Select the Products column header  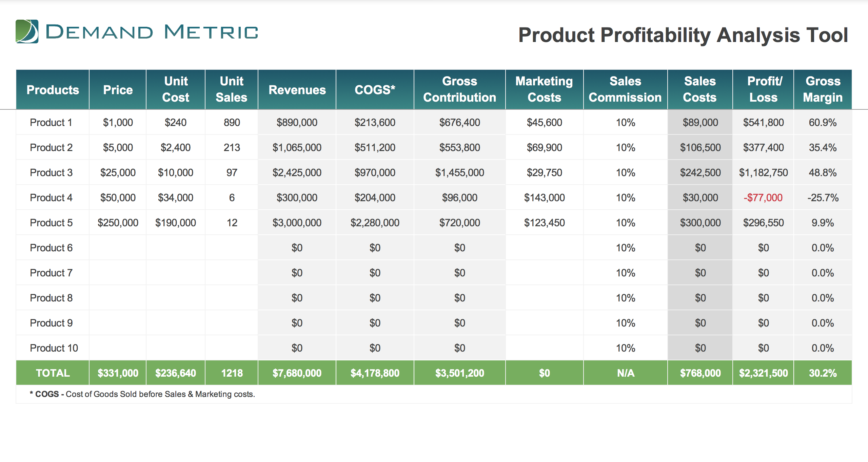[x=53, y=90]
